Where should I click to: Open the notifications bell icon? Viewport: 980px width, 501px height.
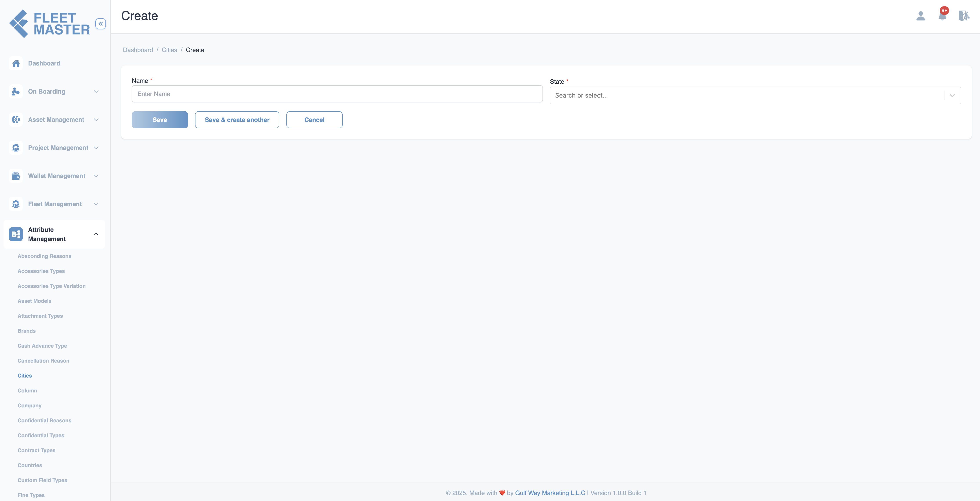942,16
